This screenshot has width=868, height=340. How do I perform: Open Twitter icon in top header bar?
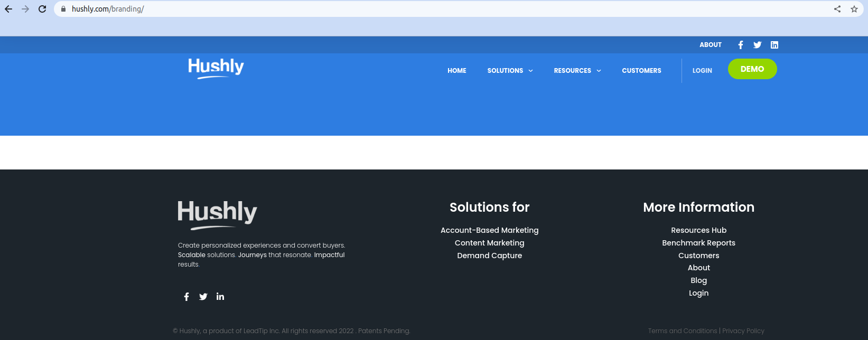coord(758,45)
